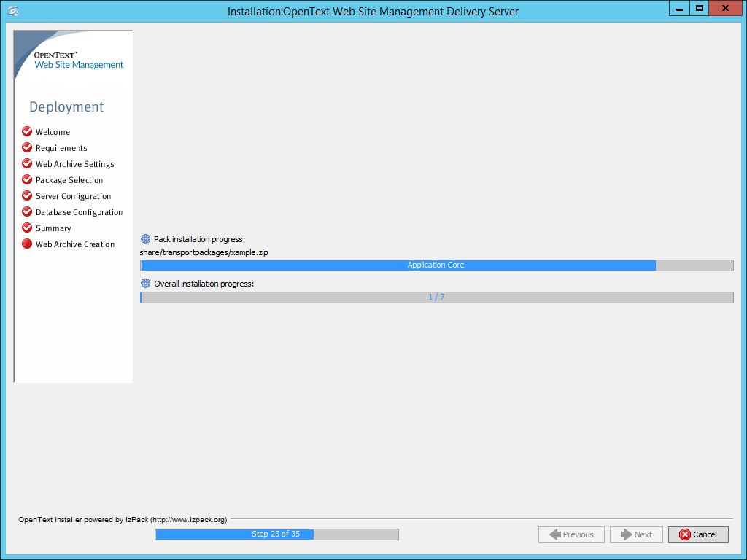Click the IzPack installer credit text
The image size is (747, 560).
(123, 519)
